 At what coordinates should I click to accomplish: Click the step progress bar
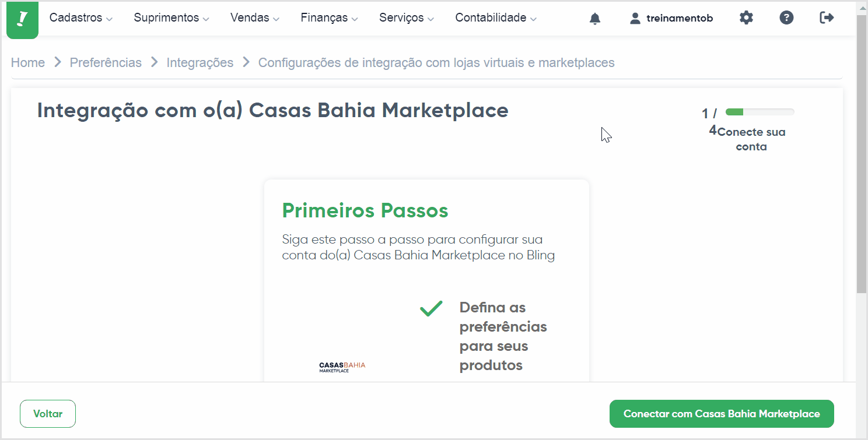point(759,112)
